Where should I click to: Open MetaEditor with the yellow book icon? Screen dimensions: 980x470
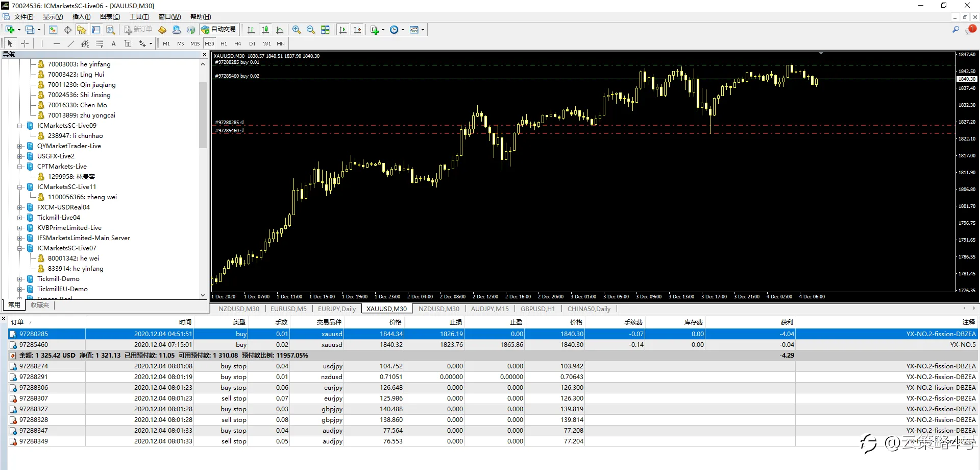click(x=162, y=30)
